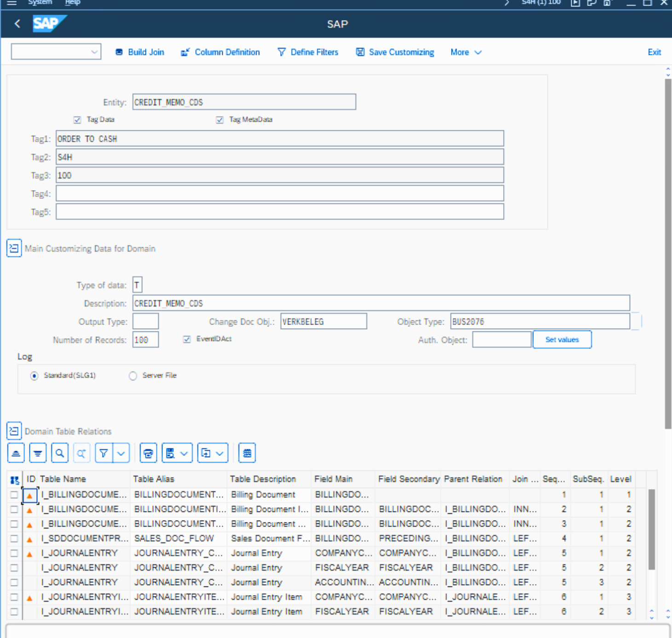Viewport: 672px width, 638px height.
Task: Open the Build Join toolbar item
Action: coord(139,52)
